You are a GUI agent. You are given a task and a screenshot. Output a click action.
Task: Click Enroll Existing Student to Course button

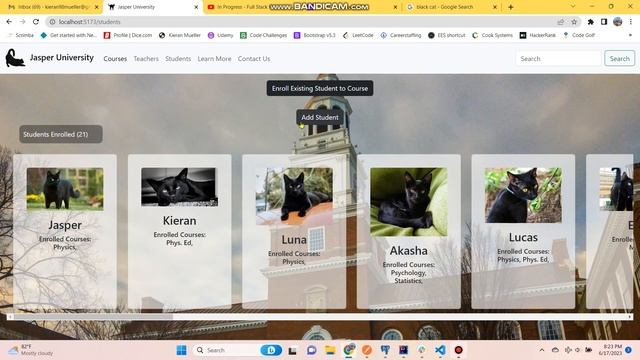pyautogui.click(x=320, y=88)
